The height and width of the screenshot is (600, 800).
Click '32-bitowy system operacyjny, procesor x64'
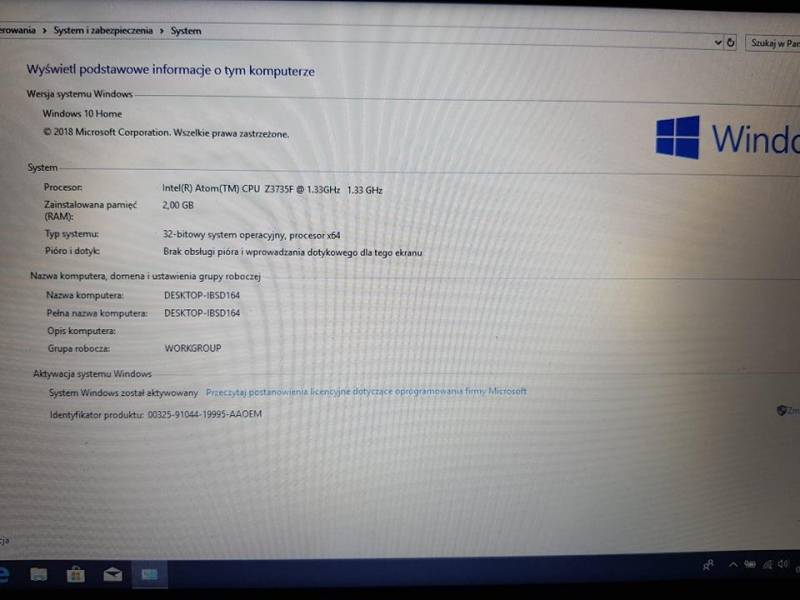[252, 235]
